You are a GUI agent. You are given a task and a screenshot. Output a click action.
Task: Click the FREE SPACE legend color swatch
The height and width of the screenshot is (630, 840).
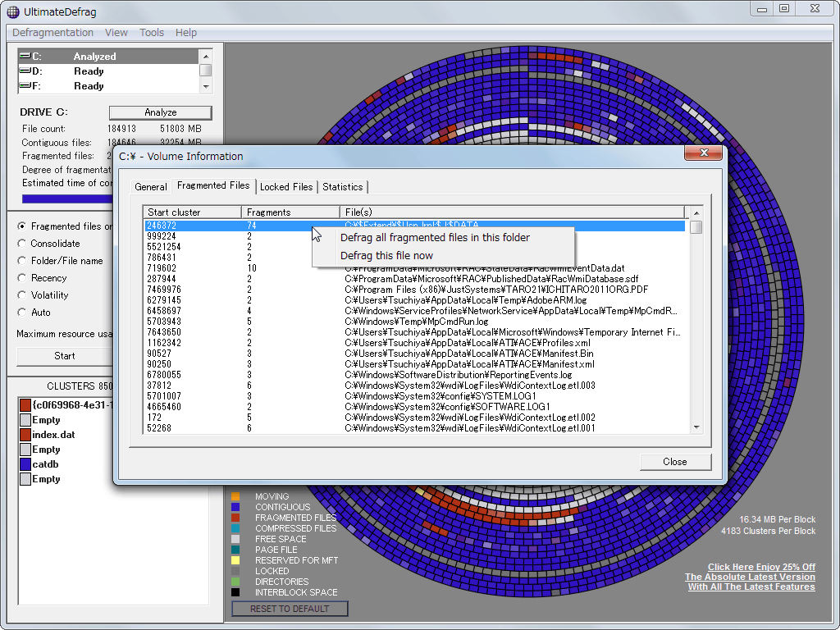click(x=235, y=540)
